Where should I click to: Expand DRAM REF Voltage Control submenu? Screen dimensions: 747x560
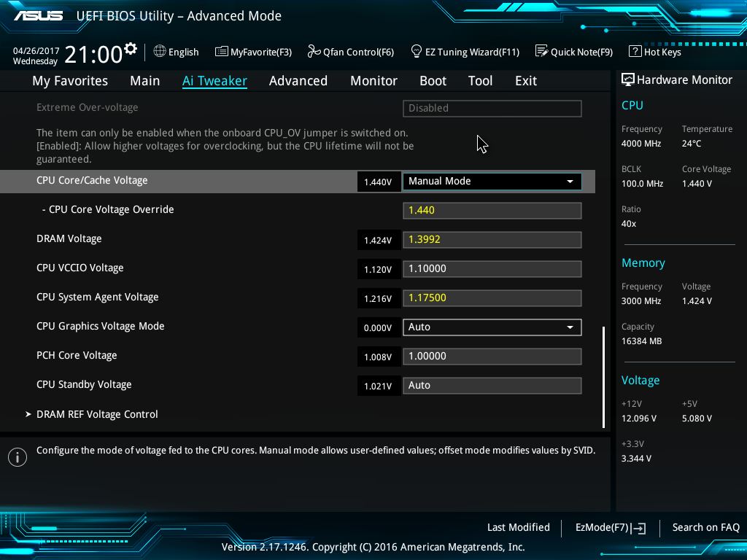coord(97,414)
